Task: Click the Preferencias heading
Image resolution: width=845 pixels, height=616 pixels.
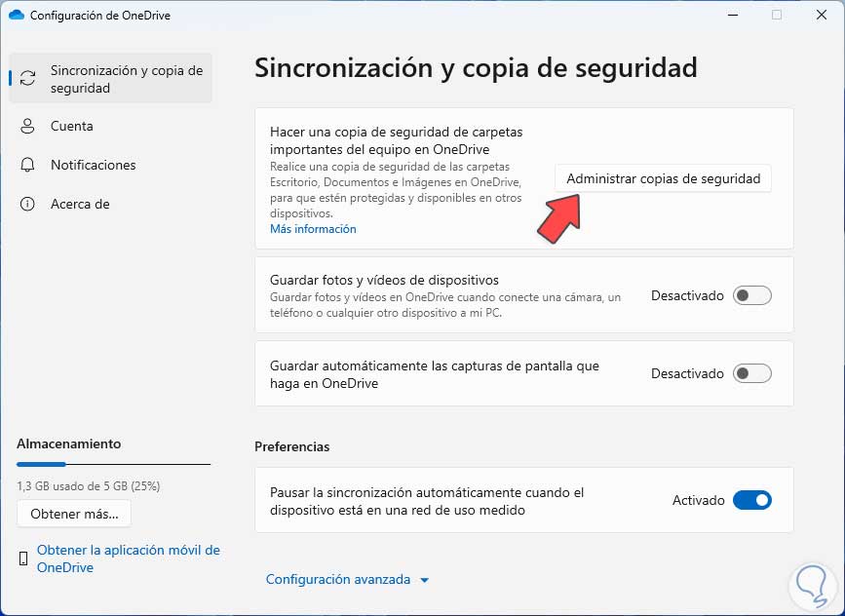Action: [x=292, y=446]
